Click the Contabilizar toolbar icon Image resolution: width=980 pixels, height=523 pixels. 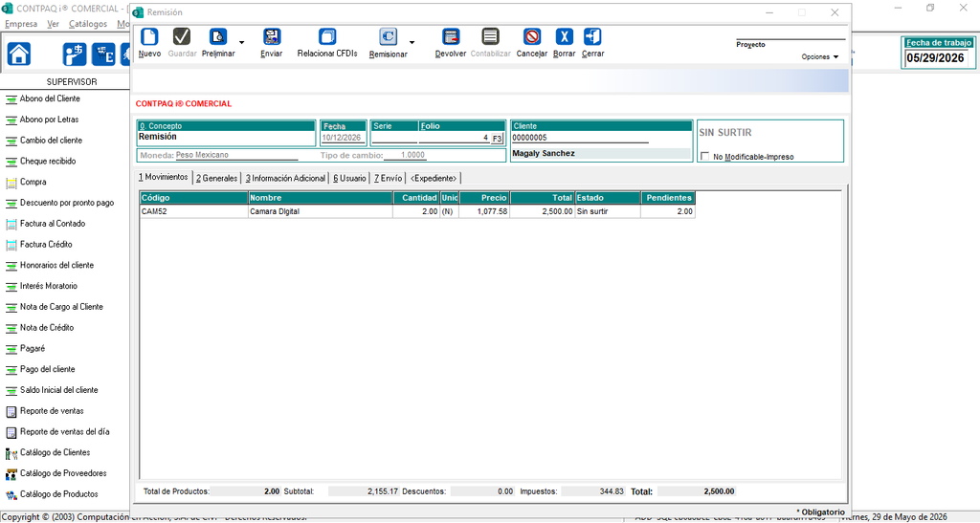point(491,37)
